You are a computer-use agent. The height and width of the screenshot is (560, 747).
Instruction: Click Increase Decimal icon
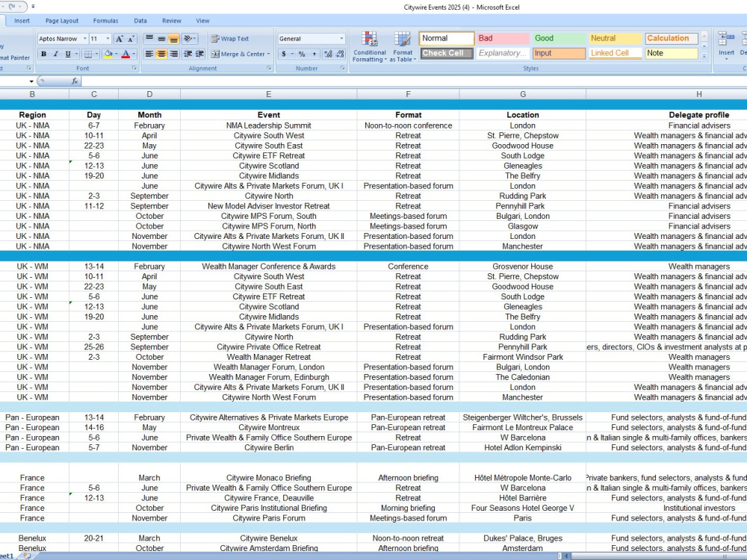point(328,55)
